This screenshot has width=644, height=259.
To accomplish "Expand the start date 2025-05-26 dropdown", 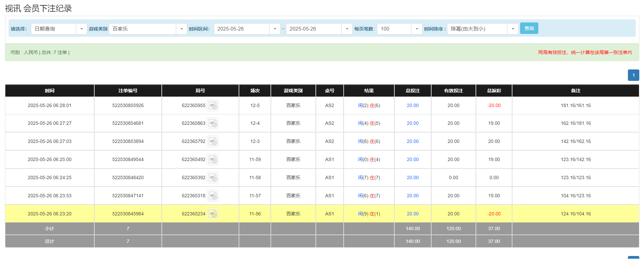I will click(275, 29).
